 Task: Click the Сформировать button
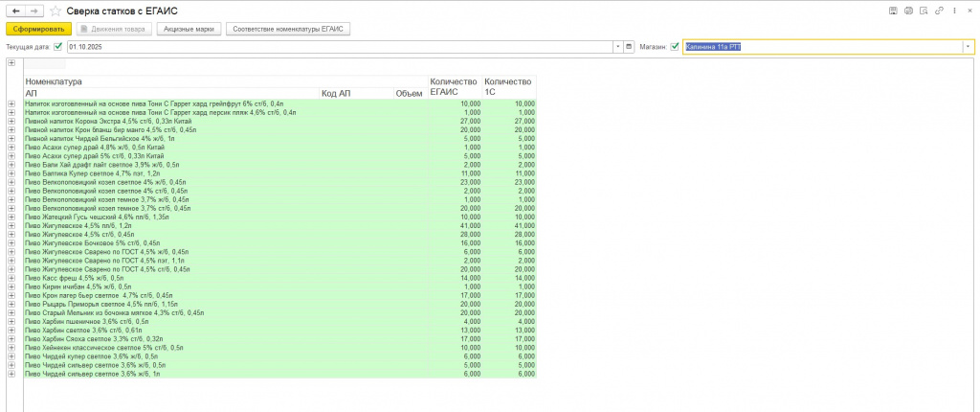pos(38,29)
